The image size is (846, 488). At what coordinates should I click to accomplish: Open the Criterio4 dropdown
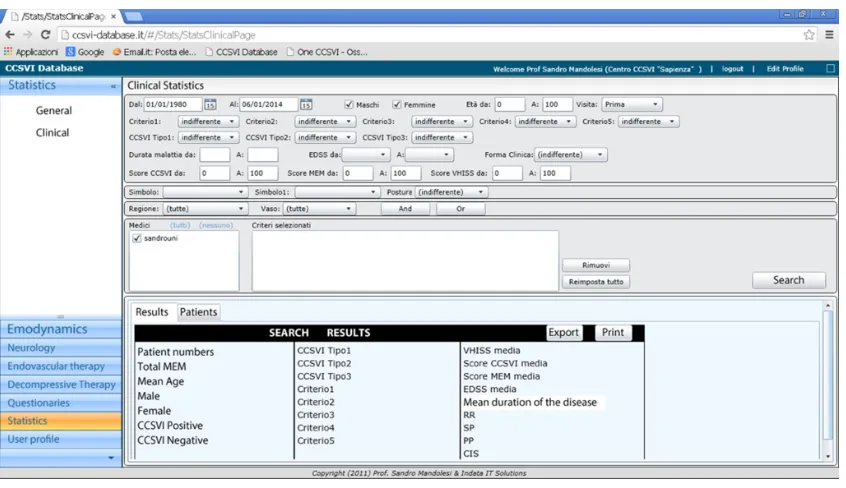point(545,121)
